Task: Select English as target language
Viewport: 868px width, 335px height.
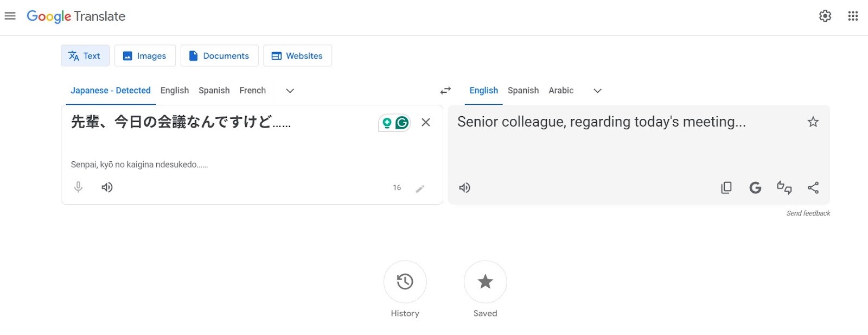Action: pyautogui.click(x=483, y=91)
